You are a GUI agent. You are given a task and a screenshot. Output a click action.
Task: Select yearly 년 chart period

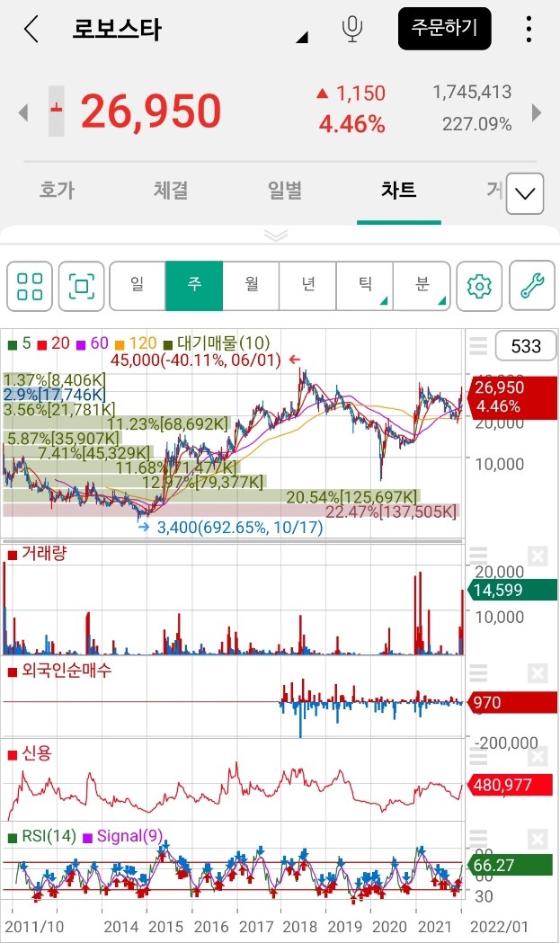point(307,285)
